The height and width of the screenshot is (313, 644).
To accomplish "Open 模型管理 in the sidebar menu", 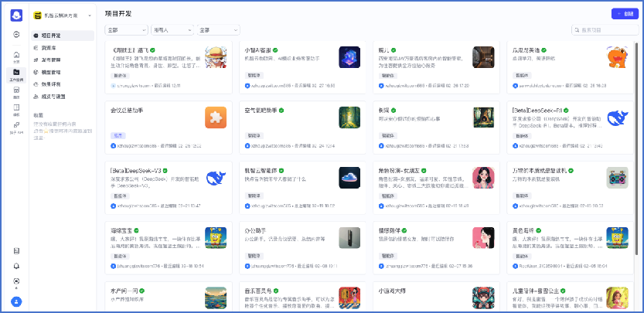I will [63, 73].
